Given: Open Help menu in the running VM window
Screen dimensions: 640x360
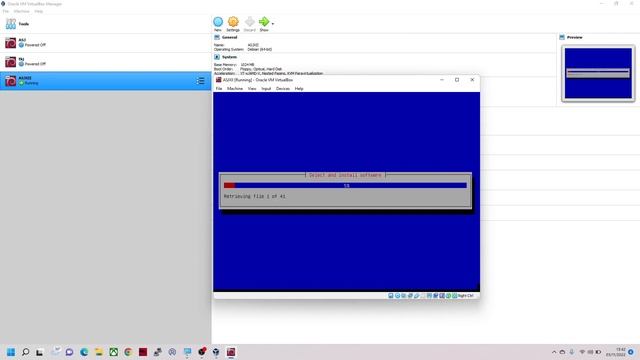Looking at the screenshot, I should tap(299, 89).
